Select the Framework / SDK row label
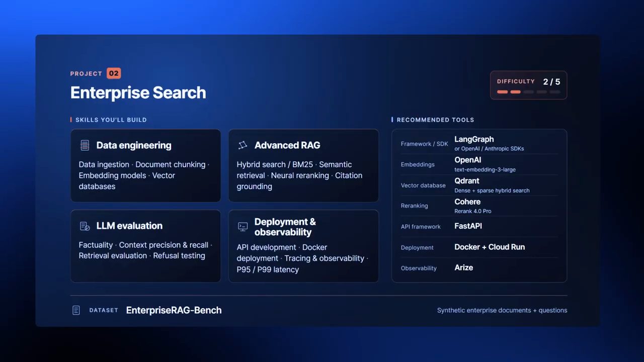644x362 pixels. pyautogui.click(x=424, y=144)
